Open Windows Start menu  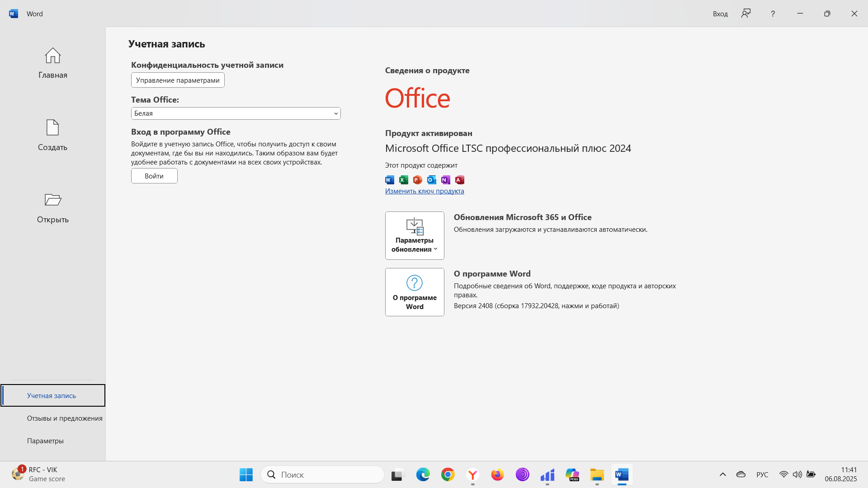coord(246,474)
